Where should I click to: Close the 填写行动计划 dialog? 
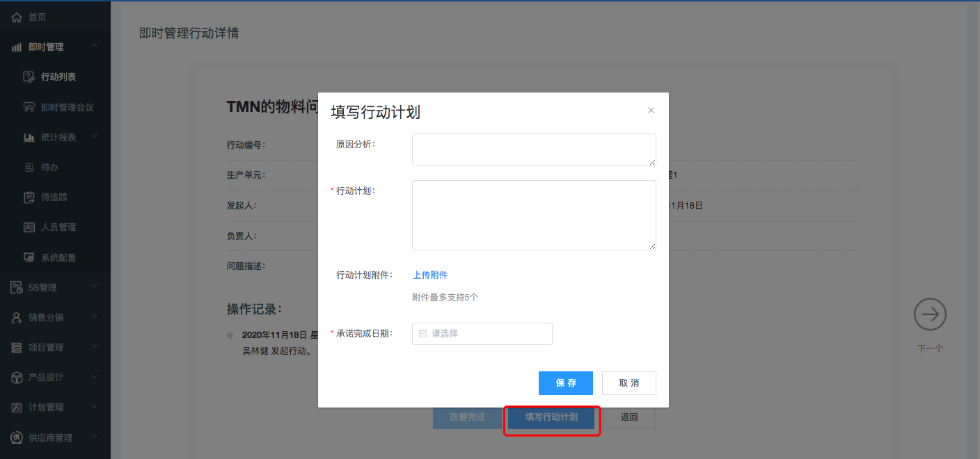click(x=651, y=111)
